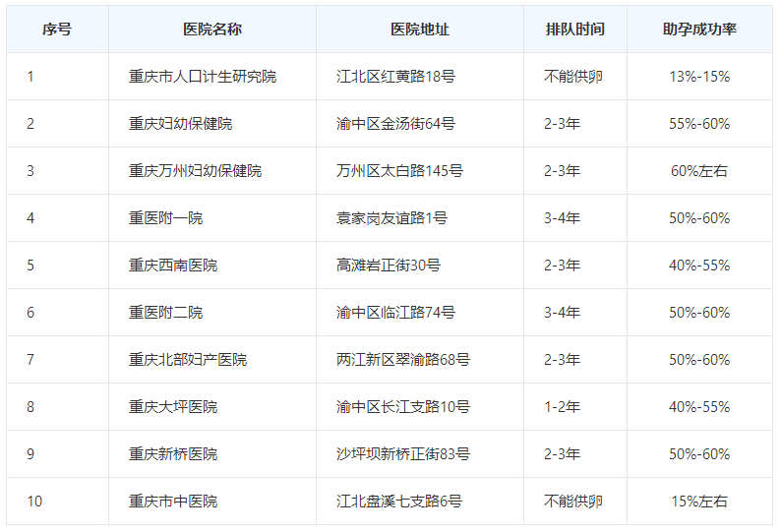Screen dimensions: 781x532
Task: Click row number 1
Action: [30, 77]
